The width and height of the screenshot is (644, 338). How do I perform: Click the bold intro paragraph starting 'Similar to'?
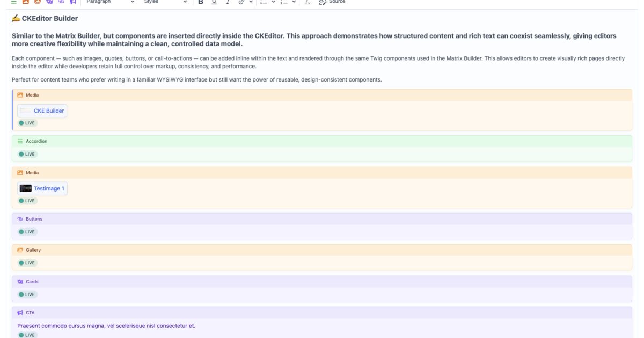point(314,40)
